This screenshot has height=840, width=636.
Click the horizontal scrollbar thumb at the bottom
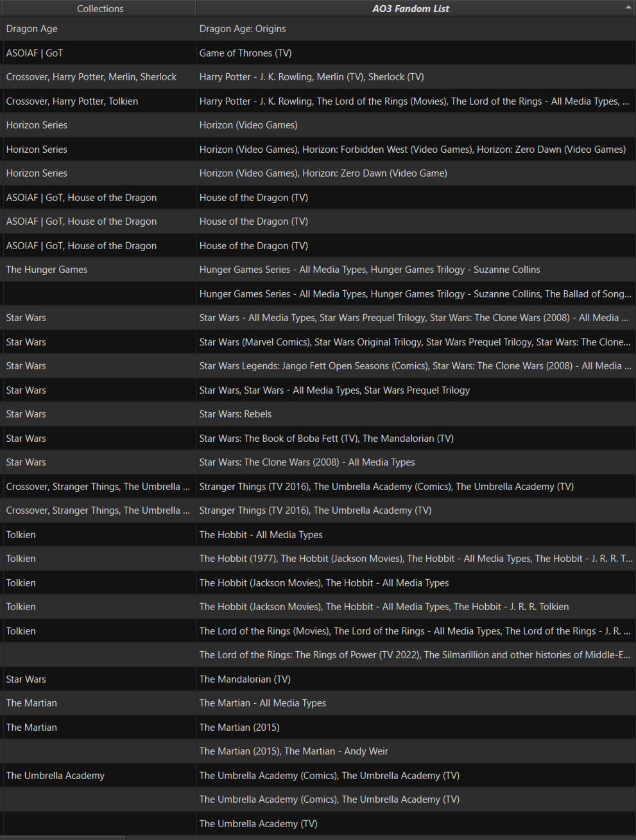[63, 838]
